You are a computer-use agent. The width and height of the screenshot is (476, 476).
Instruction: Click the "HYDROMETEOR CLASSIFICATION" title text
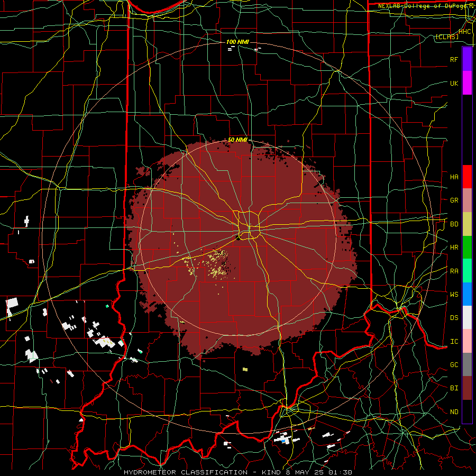click(186, 472)
